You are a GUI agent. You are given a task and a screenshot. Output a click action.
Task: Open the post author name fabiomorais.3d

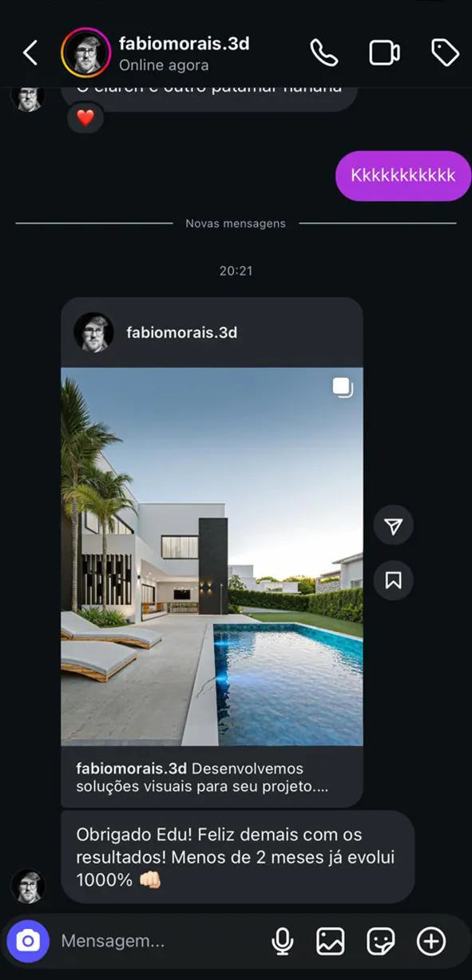click(x=181, y=332)
